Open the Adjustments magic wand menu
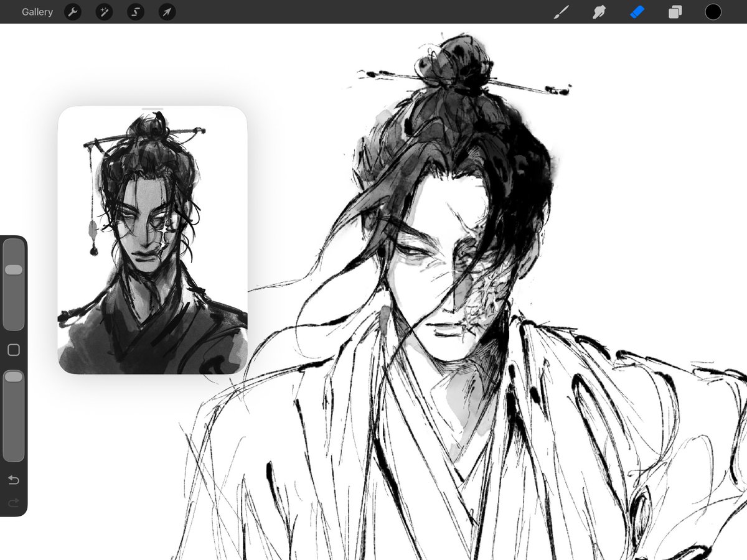This screenshot has width=747, height=560. [104, 12]
